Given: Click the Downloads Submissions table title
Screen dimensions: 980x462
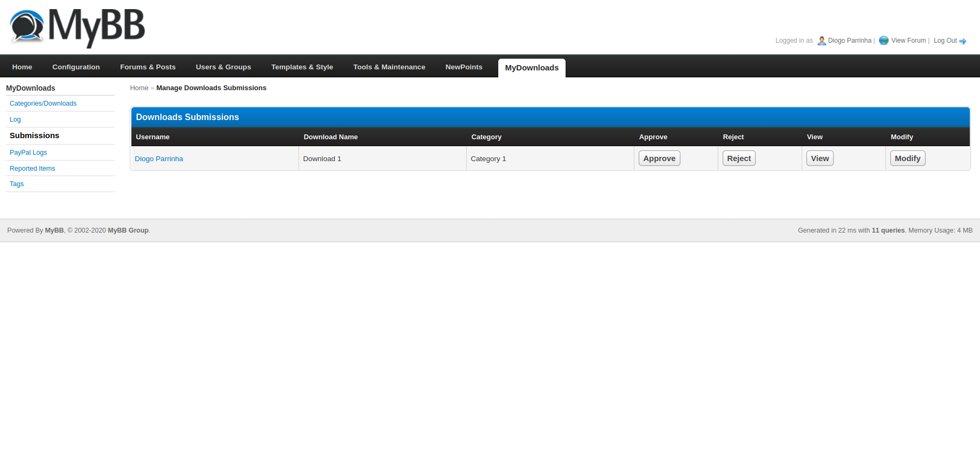Looking at the screenshot, I should tap(187, 117).
